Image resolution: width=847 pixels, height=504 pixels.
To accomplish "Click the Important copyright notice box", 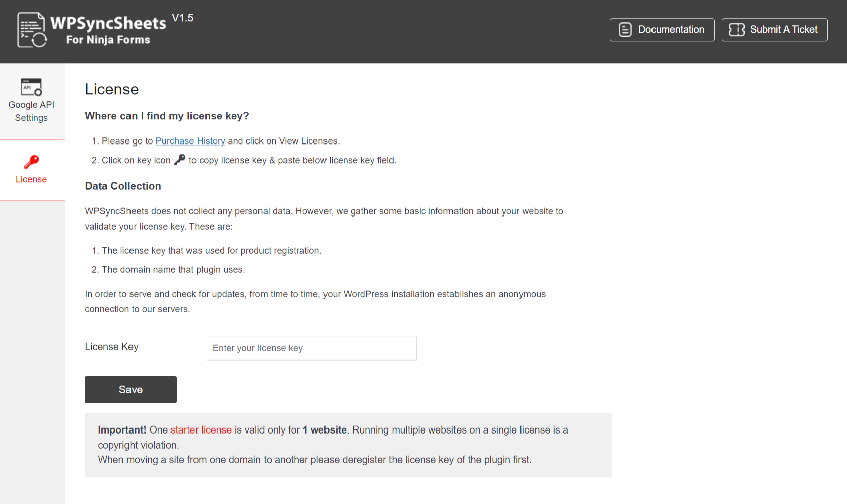I will (x=348, y=445).
